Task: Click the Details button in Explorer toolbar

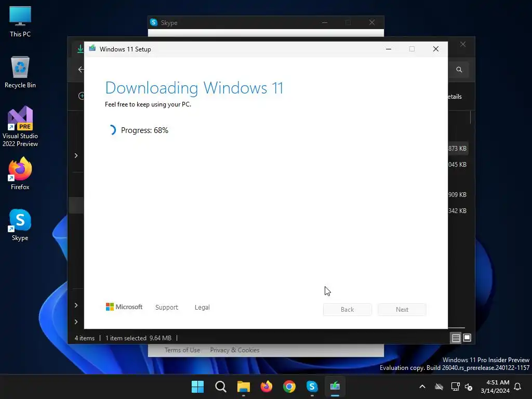Action: pyautogui.click(x=455, y=97)
